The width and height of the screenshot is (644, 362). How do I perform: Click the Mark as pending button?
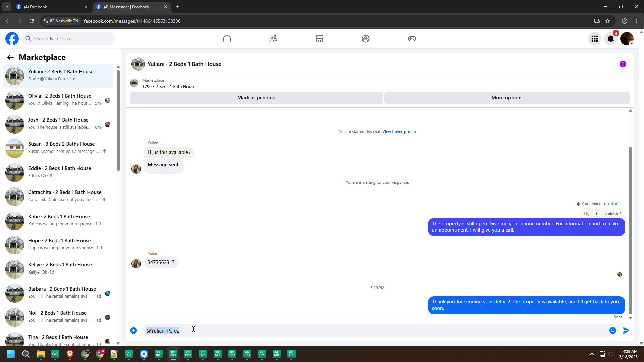[x=257, y=98]
